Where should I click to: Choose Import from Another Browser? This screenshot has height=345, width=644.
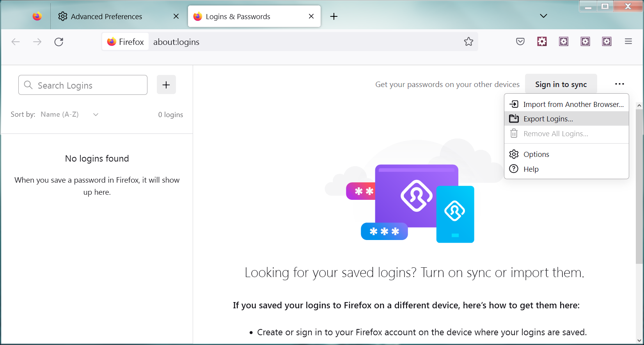573,104
